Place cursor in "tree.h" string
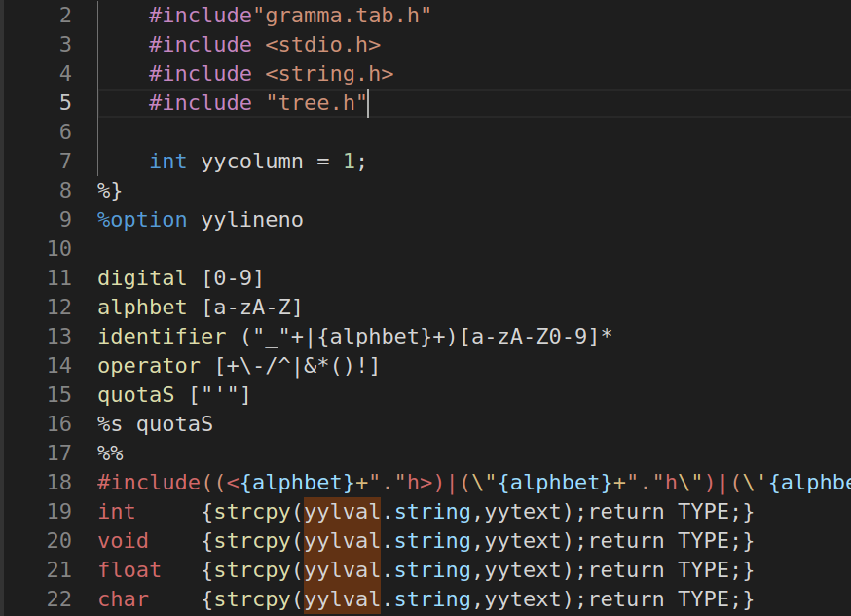 pyautogui.click(x=316, y=102)
